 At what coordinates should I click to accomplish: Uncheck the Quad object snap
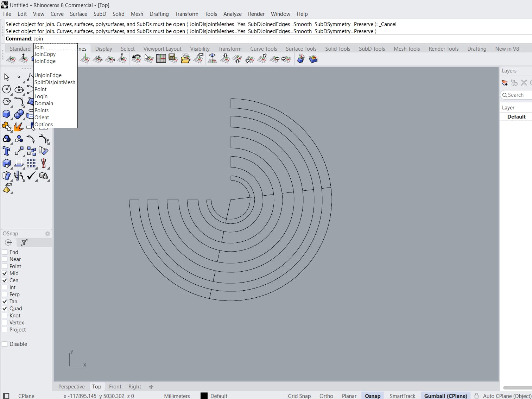(5, 309)
